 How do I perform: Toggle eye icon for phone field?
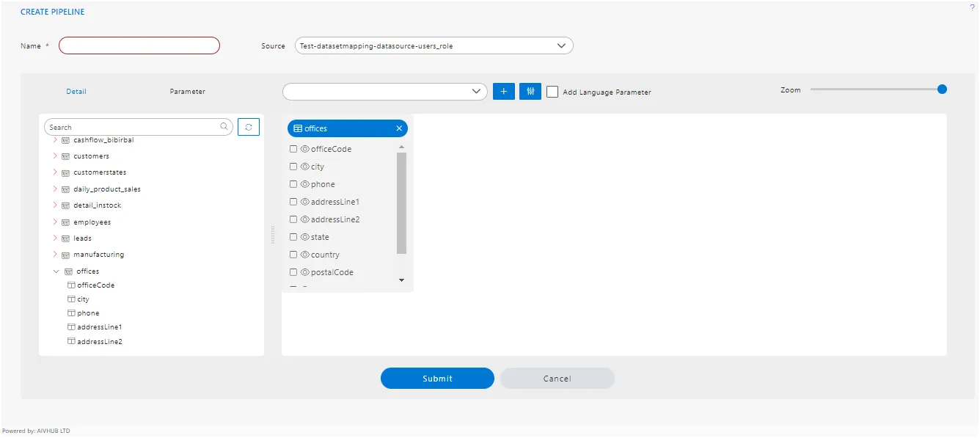[305, 184]
